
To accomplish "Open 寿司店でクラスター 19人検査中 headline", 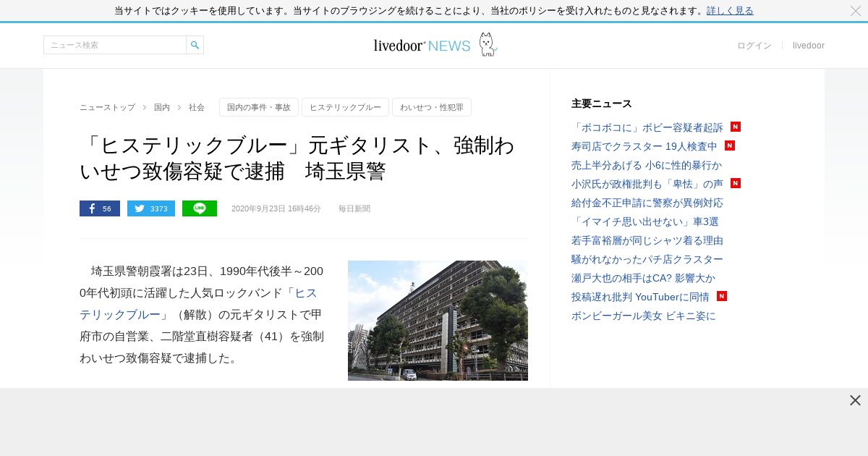I will [644, 146].
